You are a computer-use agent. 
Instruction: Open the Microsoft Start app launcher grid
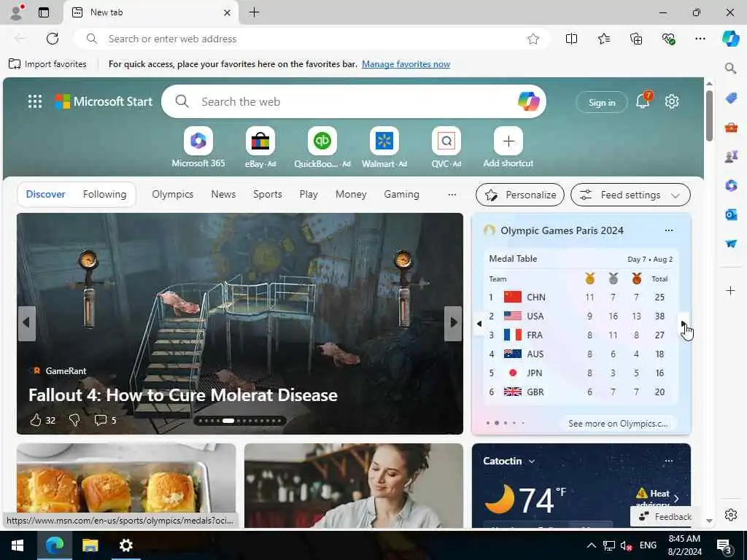point(35,101)
